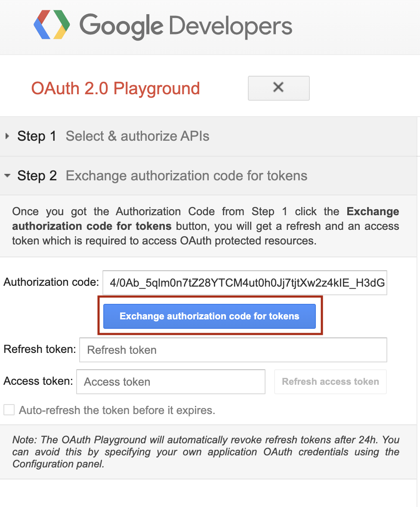Click the Google Developers wordmark text

point(186,25)
